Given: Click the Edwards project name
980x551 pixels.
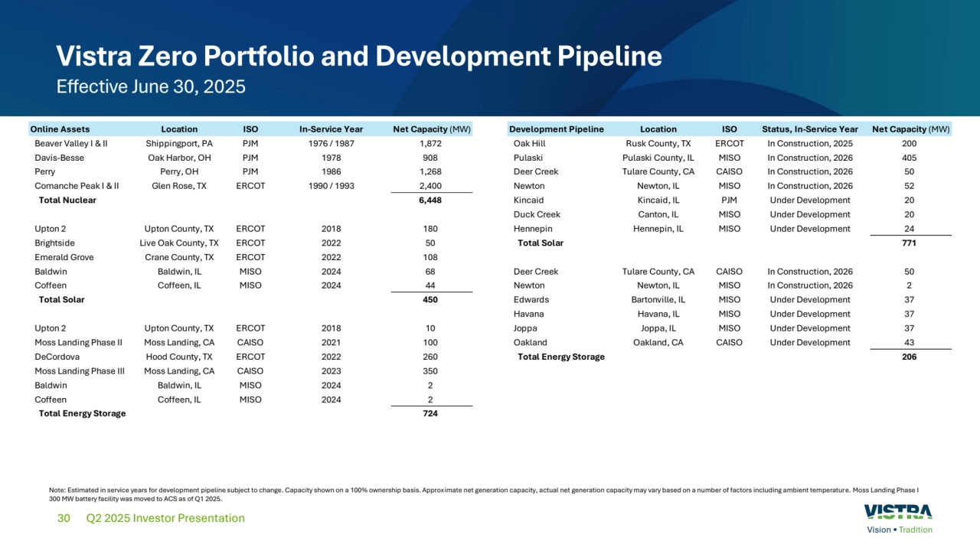Looking at the screenshot, I should tap(531, 300).
